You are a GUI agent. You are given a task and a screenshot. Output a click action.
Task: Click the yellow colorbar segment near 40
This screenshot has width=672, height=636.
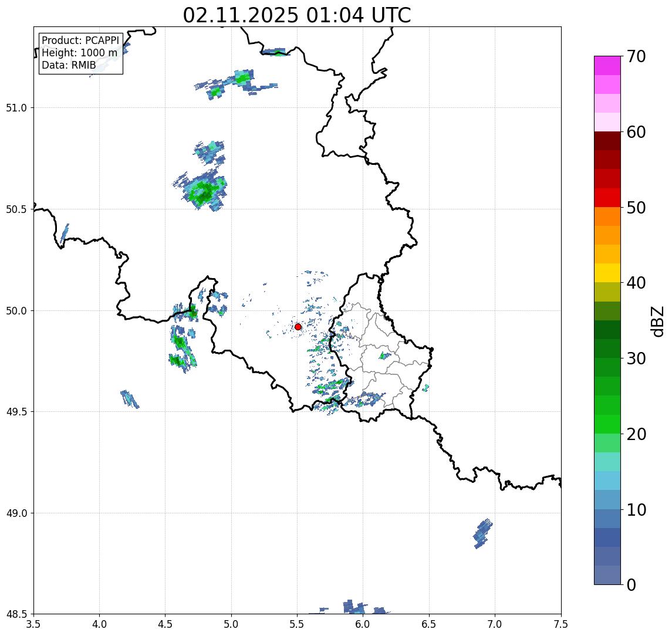click(607, 273)
